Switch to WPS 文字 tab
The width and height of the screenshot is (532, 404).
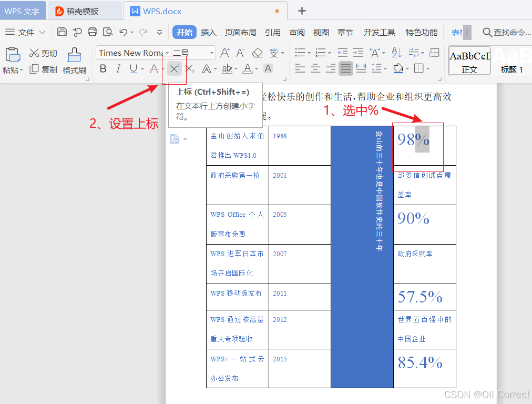(23, 11)
